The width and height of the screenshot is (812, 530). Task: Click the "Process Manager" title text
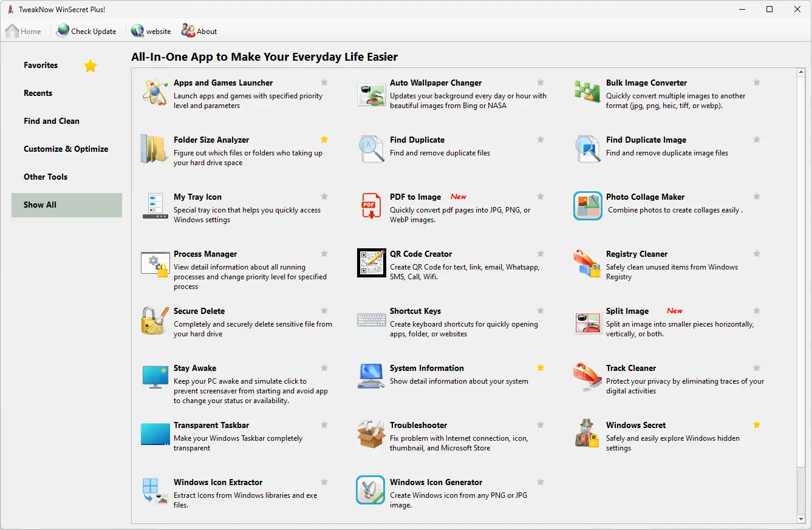[x=205, y=254]
